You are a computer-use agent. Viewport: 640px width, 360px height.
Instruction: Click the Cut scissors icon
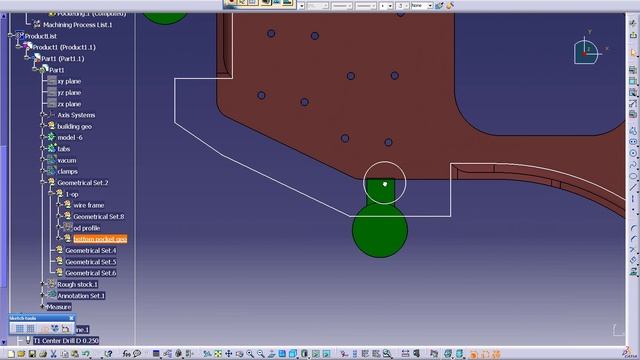tap(53, 354)
